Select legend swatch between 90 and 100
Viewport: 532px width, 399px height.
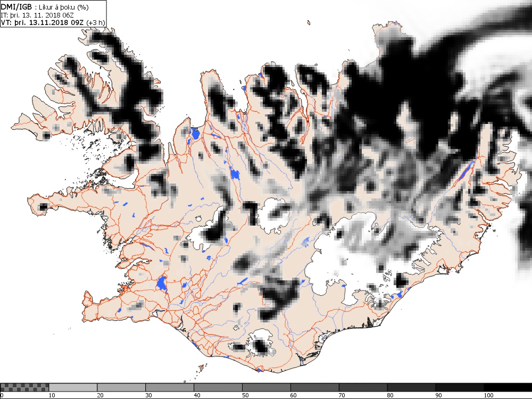coord(460,387)
